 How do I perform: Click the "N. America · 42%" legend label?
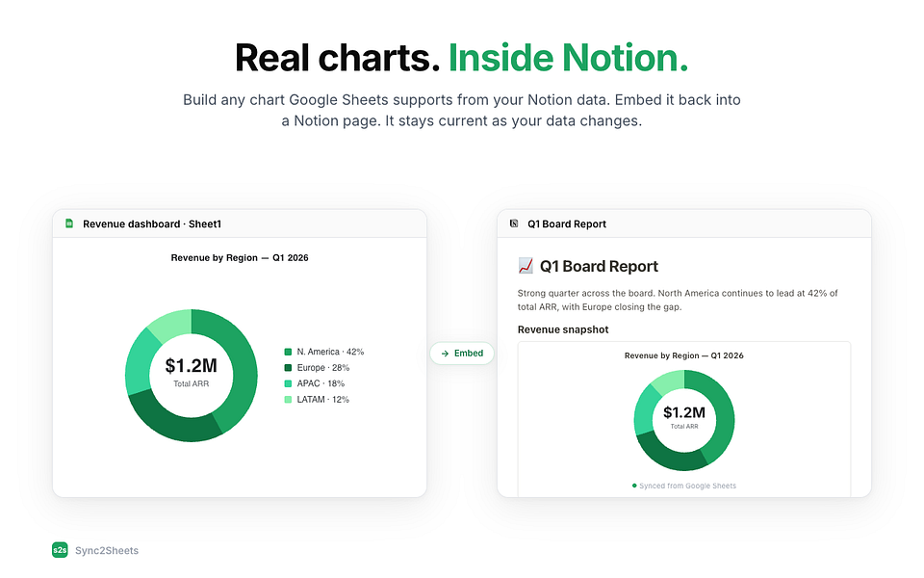tap(330, 353)
